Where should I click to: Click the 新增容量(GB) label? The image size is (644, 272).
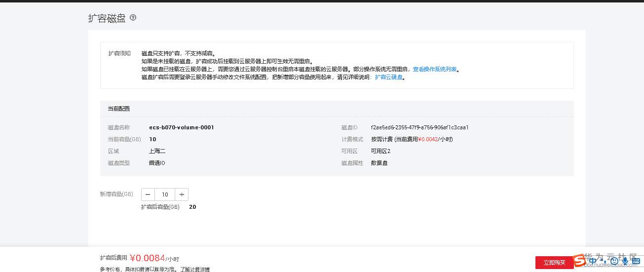[x=116, y=194]
